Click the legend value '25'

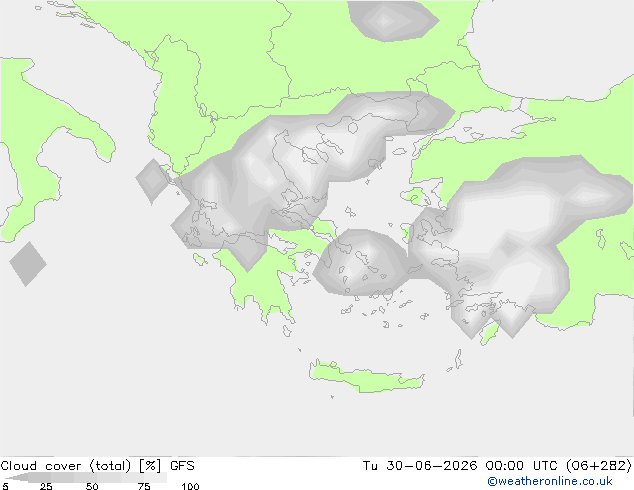pyautogui.click(x=46, y=486)
